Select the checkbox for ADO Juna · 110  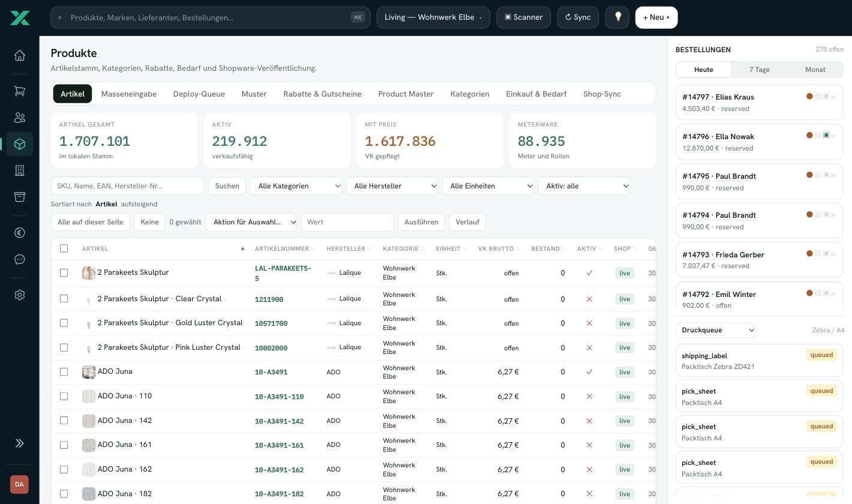[64, 396]
